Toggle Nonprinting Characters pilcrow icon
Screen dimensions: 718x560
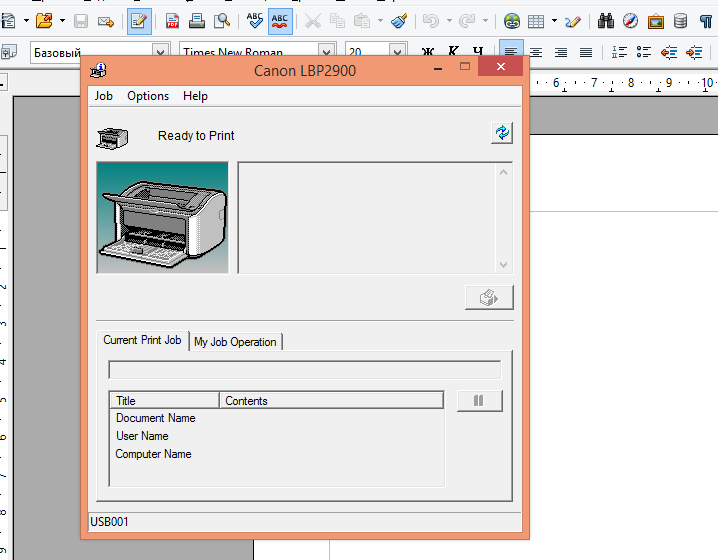pos(707,21)
